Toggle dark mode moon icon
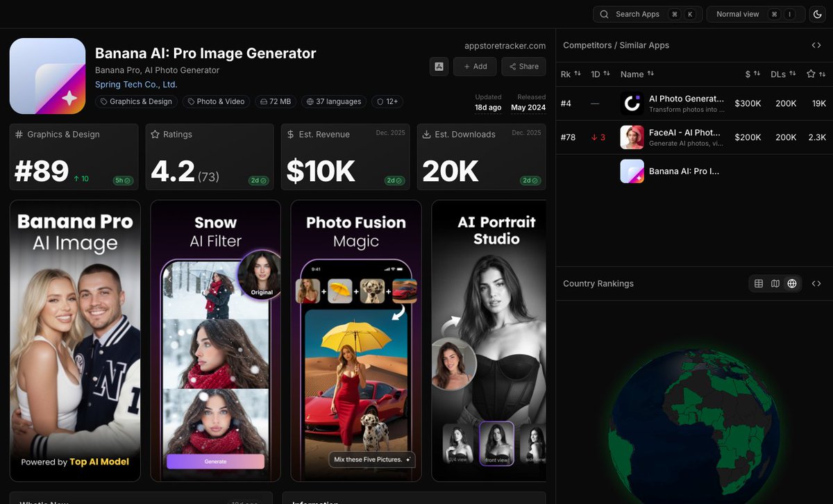 817,14
